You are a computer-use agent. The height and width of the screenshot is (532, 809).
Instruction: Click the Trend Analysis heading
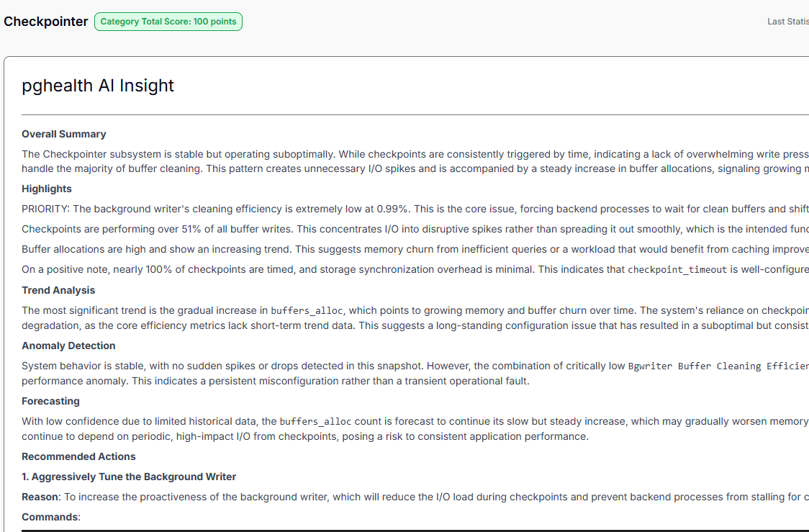58,290
